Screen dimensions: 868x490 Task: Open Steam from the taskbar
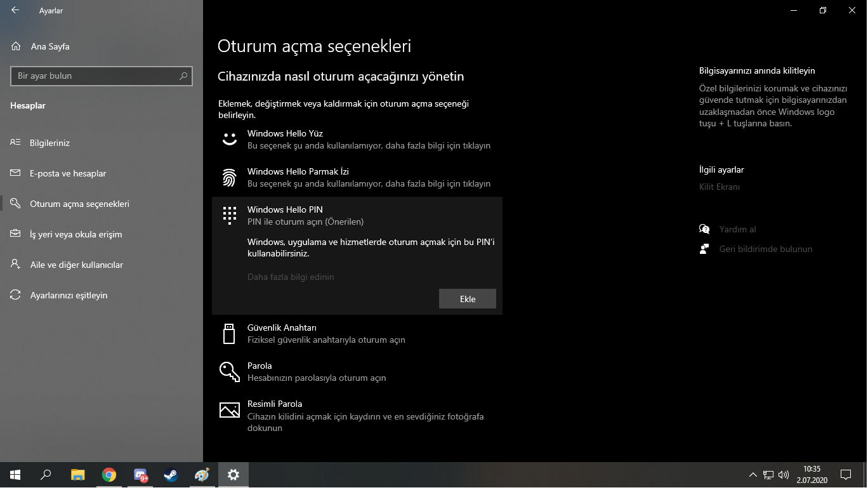171,475
